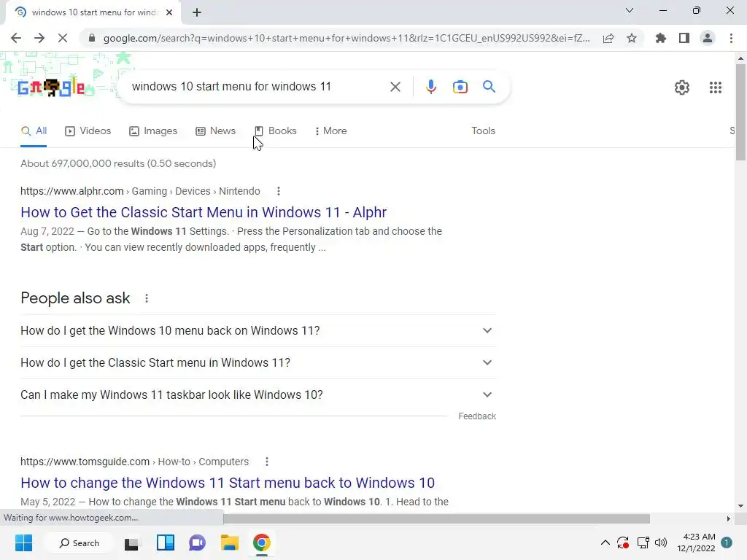
Task: View site information via the lock icon
Action: [92, 38]
